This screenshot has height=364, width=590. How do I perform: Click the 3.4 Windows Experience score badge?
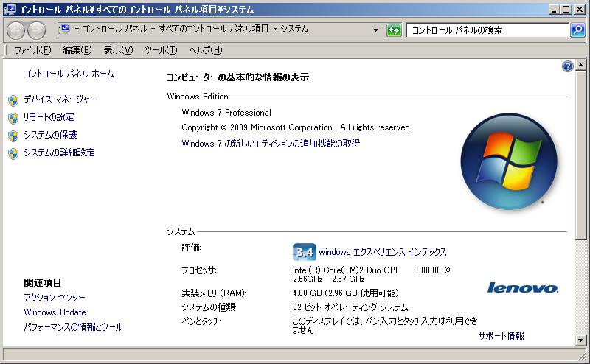304,251
